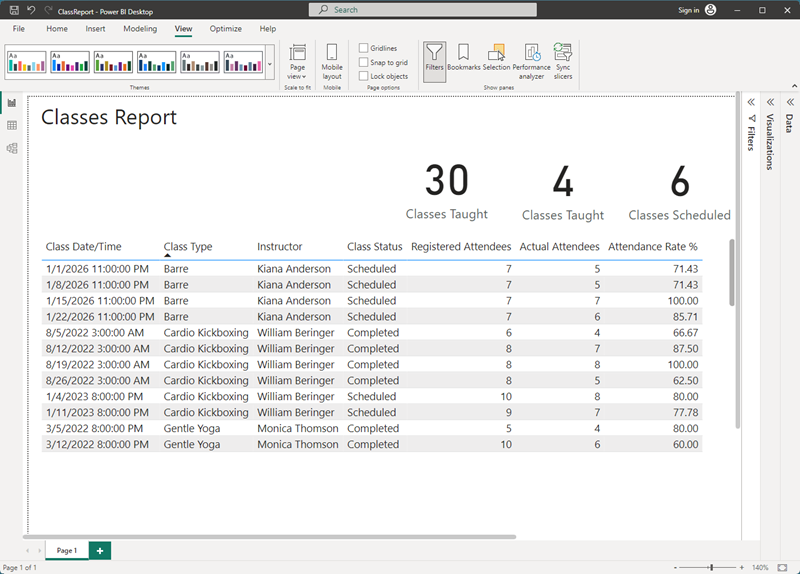Expand the Visualizations pane chevron

[x=770, y=102]
